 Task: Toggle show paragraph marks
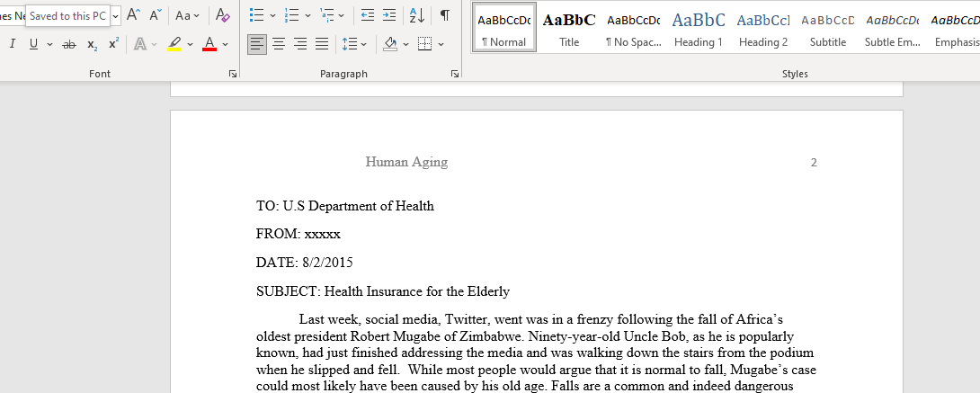tap(444, 15)
